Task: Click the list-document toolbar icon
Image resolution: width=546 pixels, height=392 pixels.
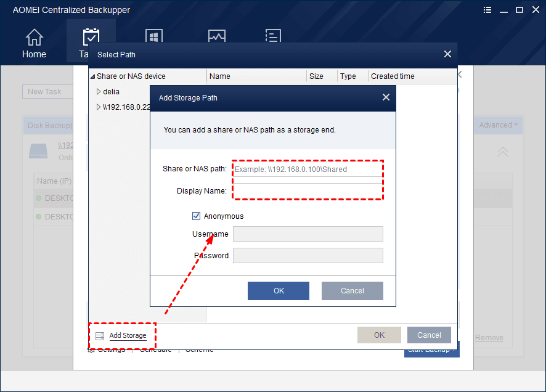Action: coord(273,36)
